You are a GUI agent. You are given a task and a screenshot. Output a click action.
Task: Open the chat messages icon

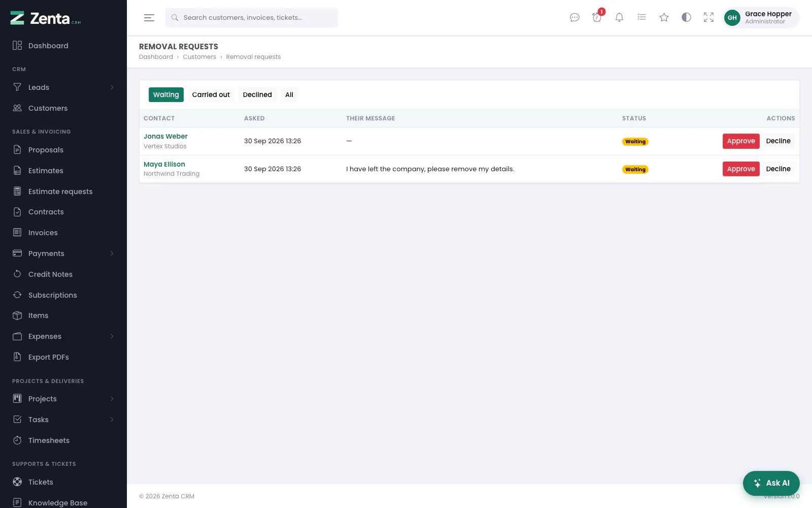[574, 18]
